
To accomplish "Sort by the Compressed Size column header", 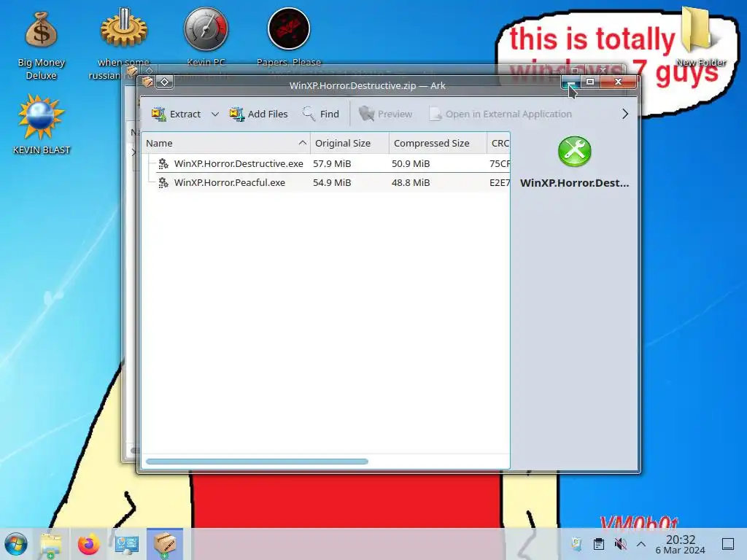I will coord(438,144).
